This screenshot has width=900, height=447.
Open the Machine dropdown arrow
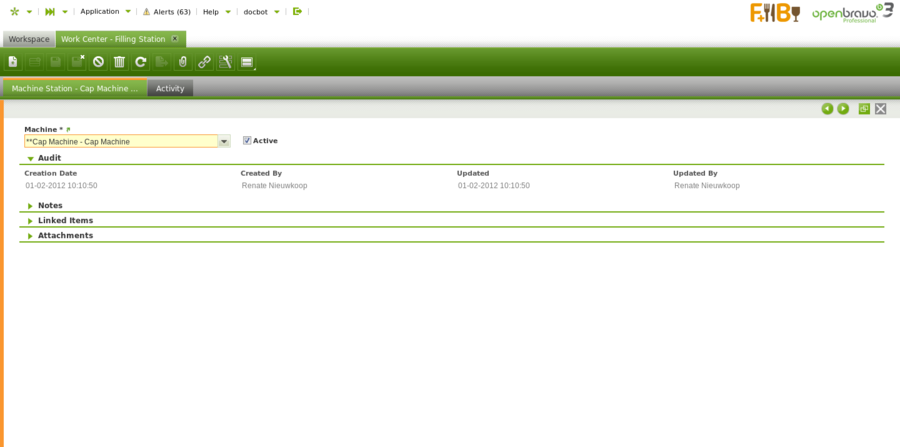coord(224,142)
